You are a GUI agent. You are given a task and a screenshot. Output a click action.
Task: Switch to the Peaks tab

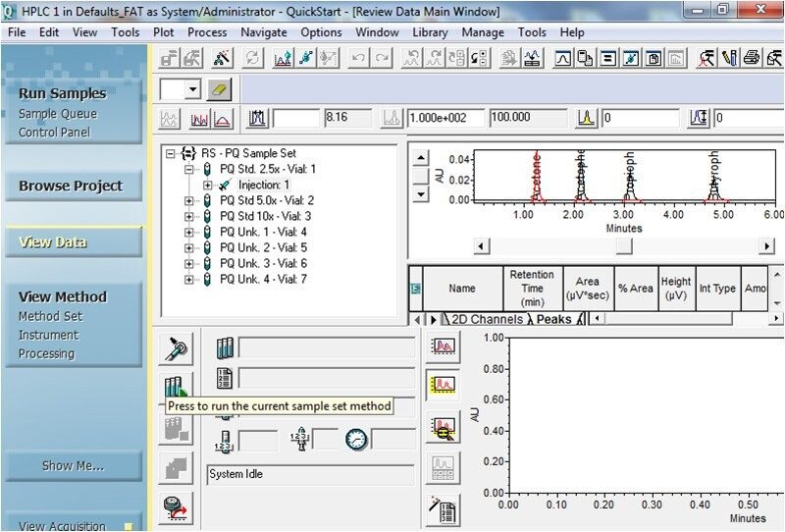pos(553,319)
